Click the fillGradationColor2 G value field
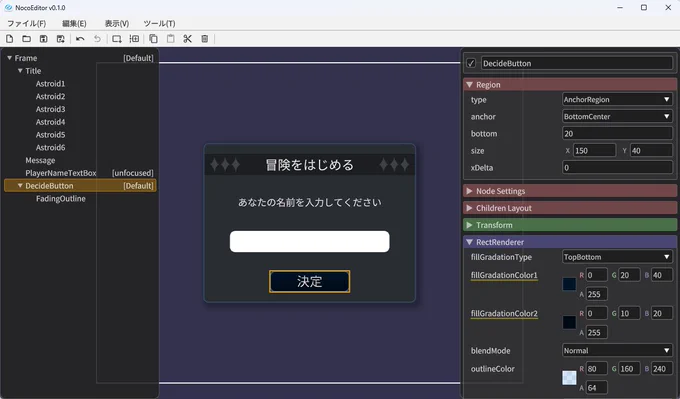 (629, 313)
